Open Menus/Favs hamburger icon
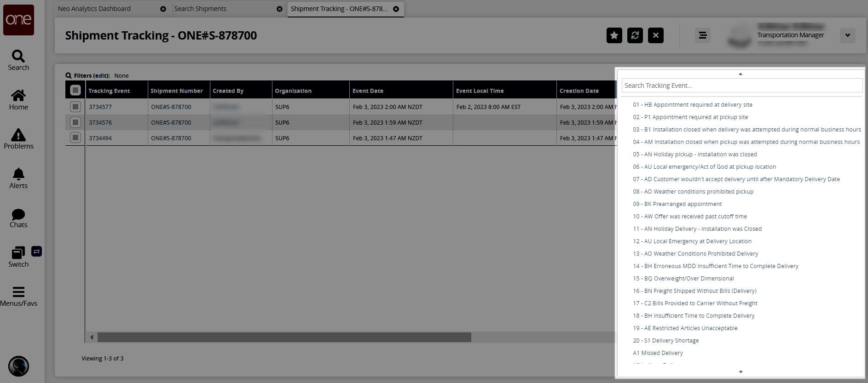Image resolution: width=868 pixels, height=383 pixels. pyautogui.click(x=18, y=292)
